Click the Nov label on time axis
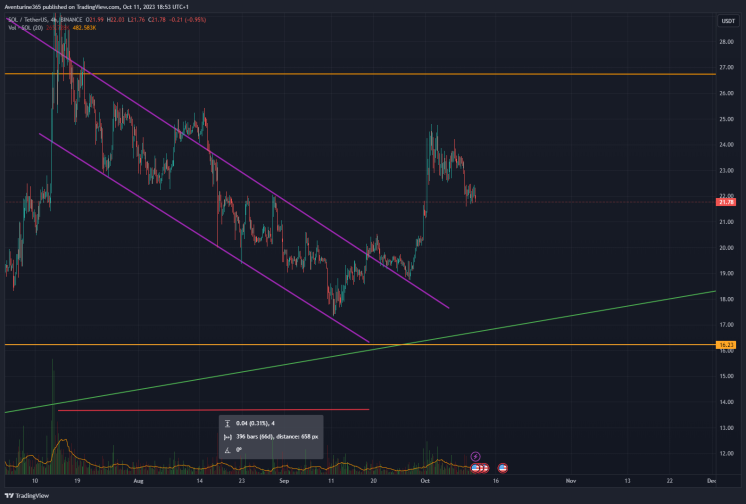The image size is (746, 504). 571,481
